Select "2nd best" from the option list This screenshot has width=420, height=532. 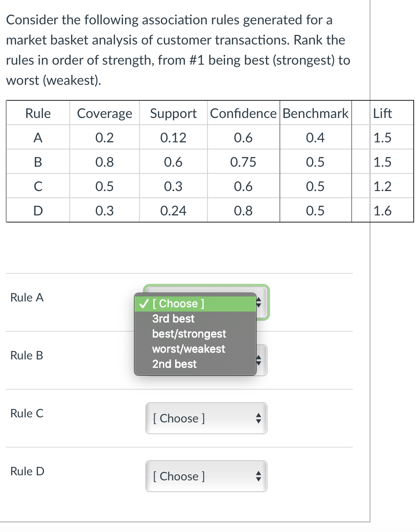coord(174,364)
